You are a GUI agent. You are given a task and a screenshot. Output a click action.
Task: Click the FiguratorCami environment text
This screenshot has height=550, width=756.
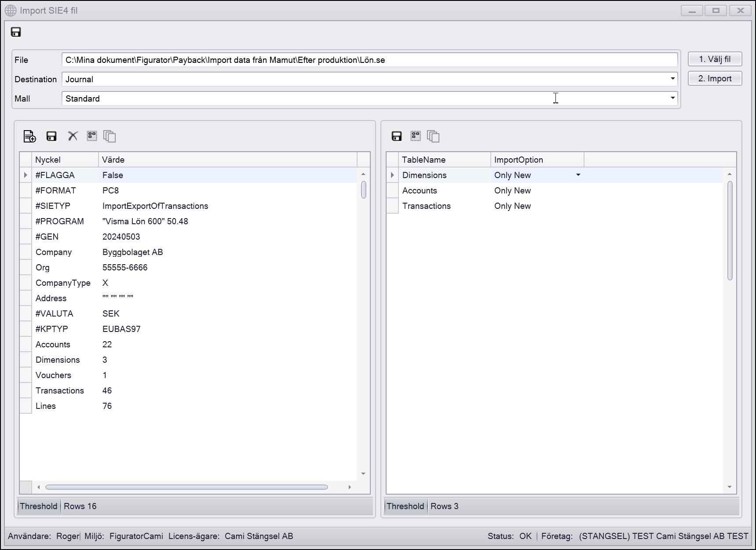[136, 536]
